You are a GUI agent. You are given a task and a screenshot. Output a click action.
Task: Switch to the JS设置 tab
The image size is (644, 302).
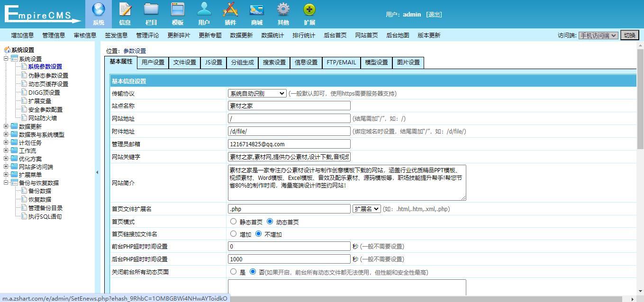213,62
